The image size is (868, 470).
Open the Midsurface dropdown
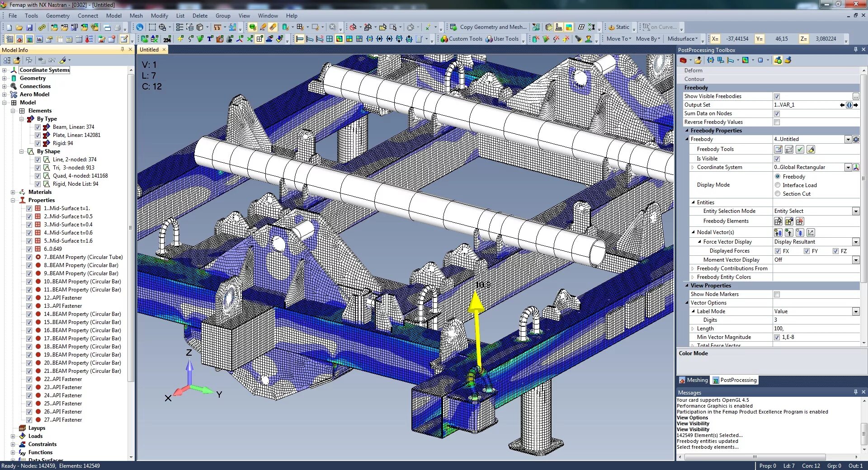click(683, 39)
